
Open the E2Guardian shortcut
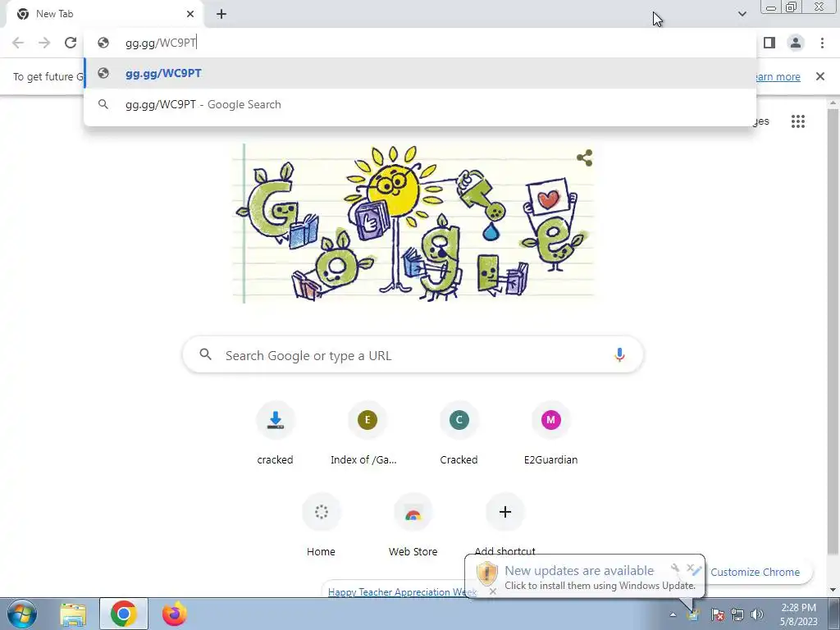(550, 435)
